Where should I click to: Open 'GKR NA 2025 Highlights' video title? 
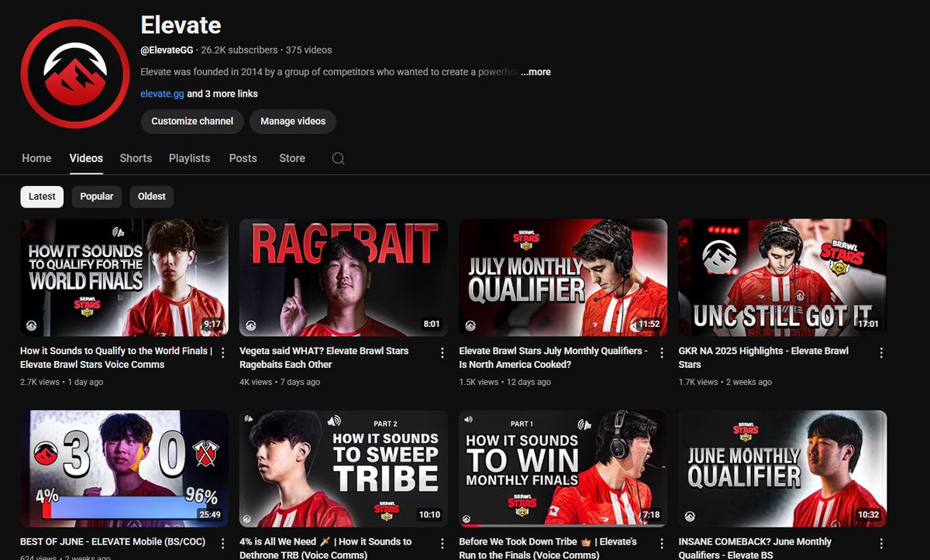[763, 358]
